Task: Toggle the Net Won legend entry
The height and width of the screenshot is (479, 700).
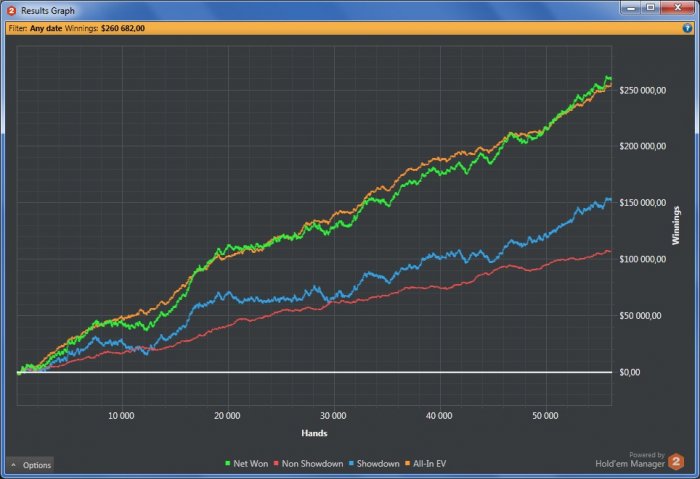Action: 246,464
